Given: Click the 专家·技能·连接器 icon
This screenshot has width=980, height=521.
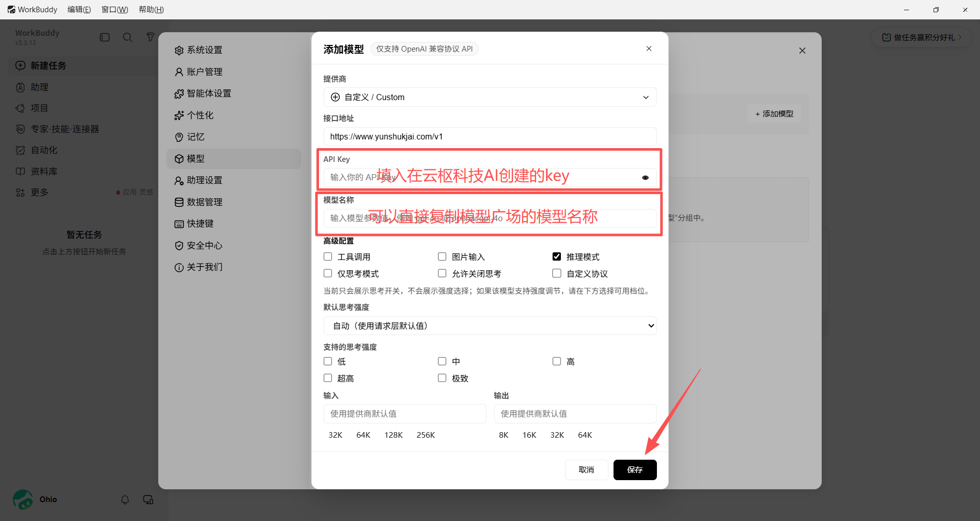Looking at the screenshot, I should pos(20,129).
